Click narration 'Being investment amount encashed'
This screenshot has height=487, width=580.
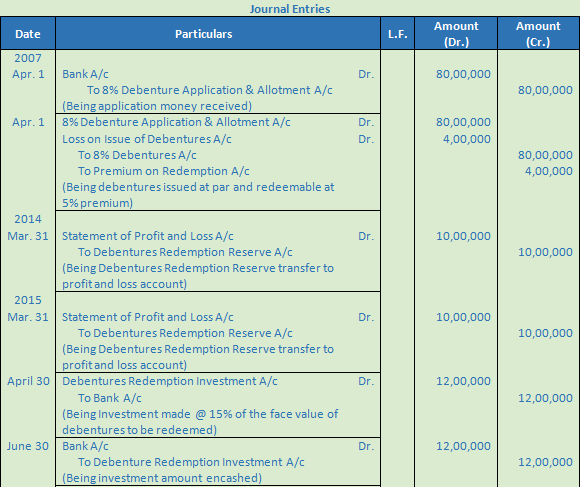pyautogui.click(x=162, y=478)
